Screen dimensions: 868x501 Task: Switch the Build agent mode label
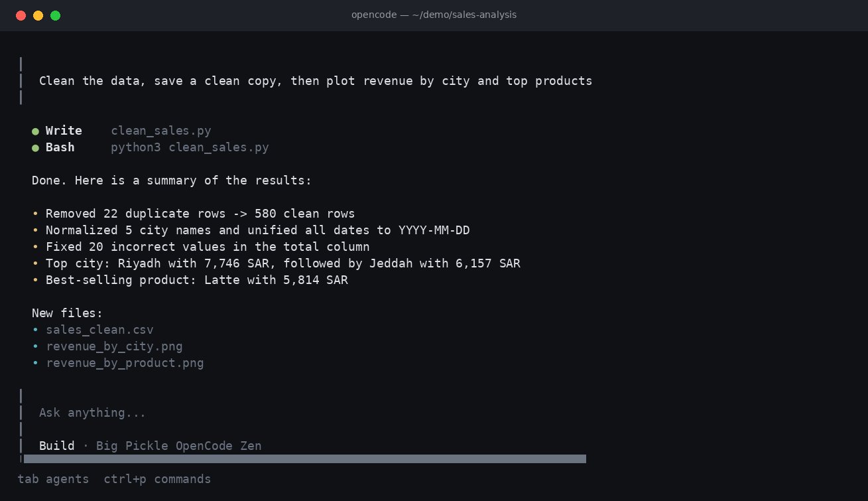click(56, 446)
